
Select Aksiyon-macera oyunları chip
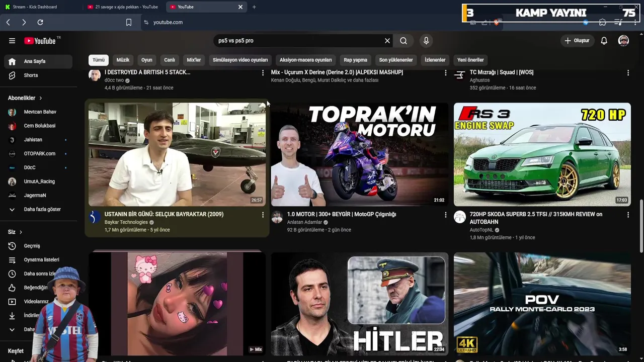305,60
